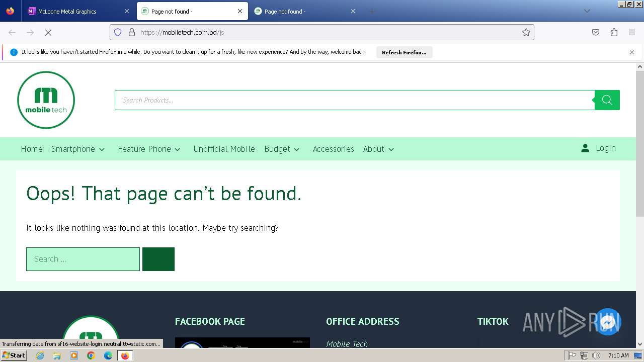Click the 7:10 AM system clock
Image resolution: width=644 pixels, height=362 pixels.
point(618,355)
